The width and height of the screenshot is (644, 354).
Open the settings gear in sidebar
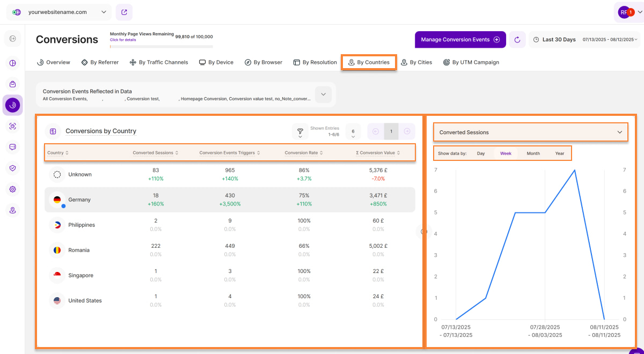pos(13,189)
